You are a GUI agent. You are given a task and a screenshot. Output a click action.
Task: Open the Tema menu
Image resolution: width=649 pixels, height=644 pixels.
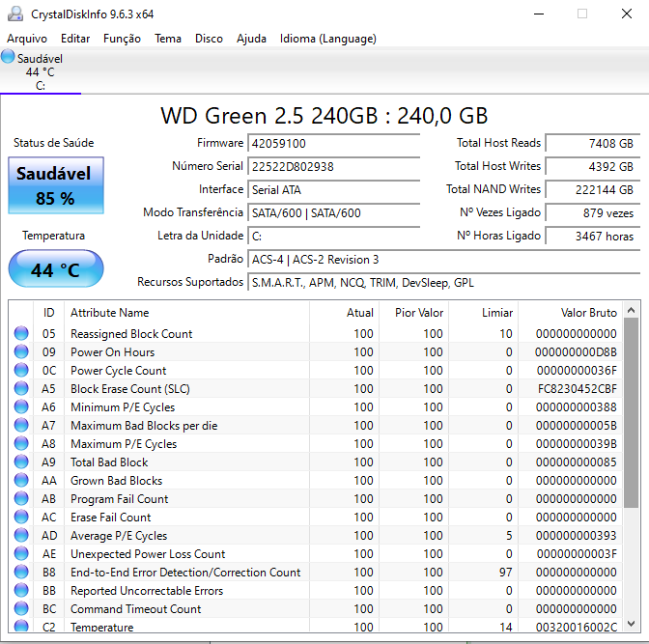(x=168, y=39)
